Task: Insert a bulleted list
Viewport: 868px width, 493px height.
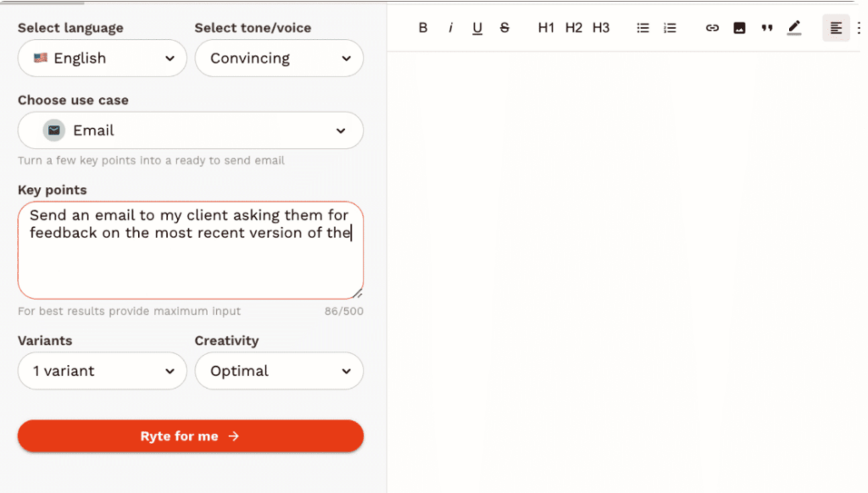Action: [643, 27]
